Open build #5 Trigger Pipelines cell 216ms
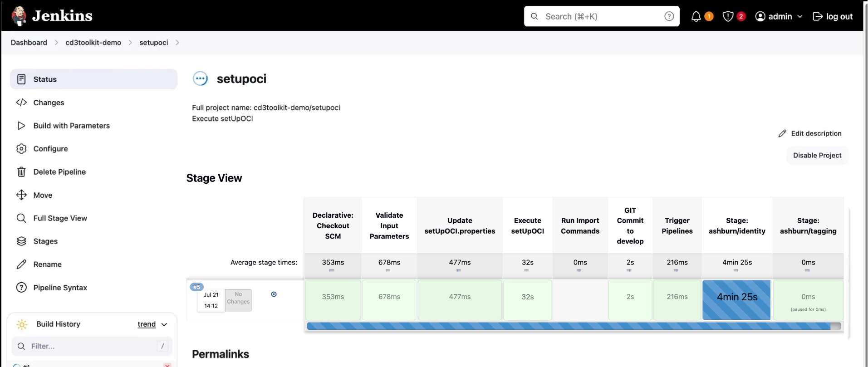This screenshot has width=868, height=367. 677,300
